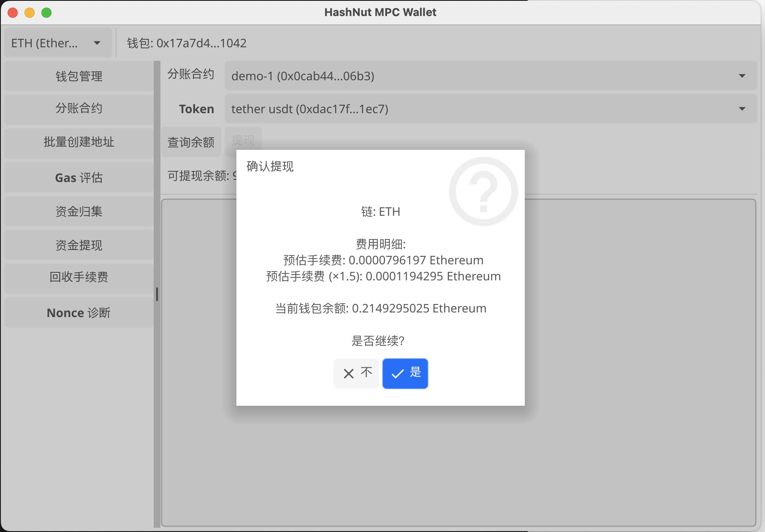This screenshot has height=532, width=765.
Task: Click the sidebar splitter handle
Action: (157, 294)
